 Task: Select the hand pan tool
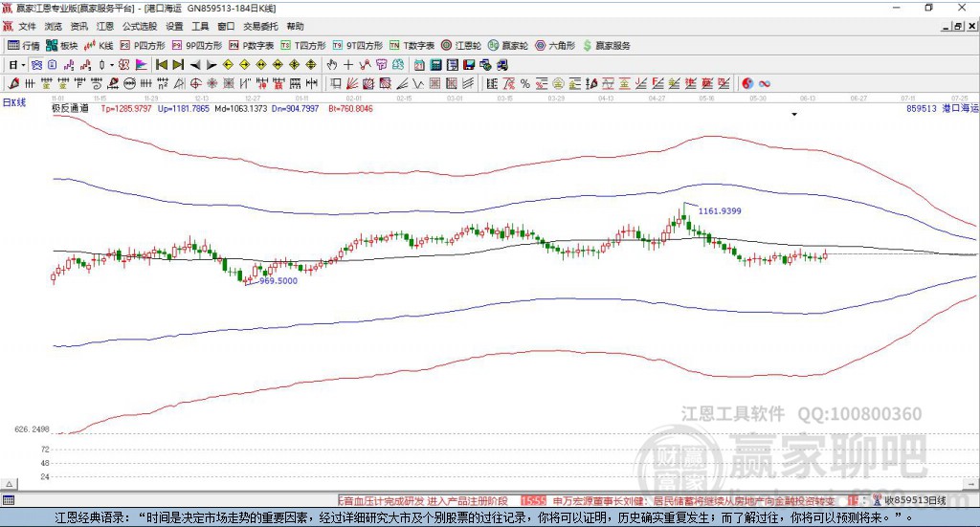(x=332, y=65)
